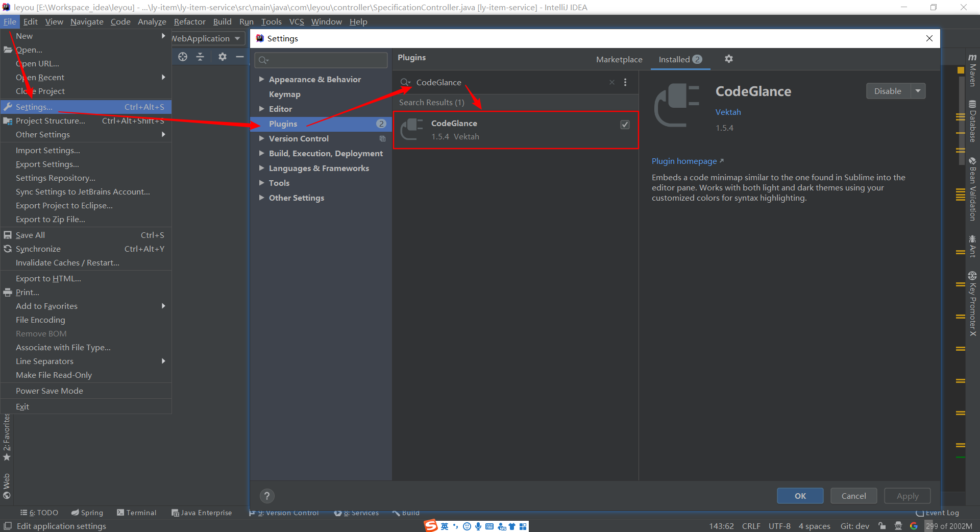Choose Invalidate Caches / Restart from File menu

86,262
